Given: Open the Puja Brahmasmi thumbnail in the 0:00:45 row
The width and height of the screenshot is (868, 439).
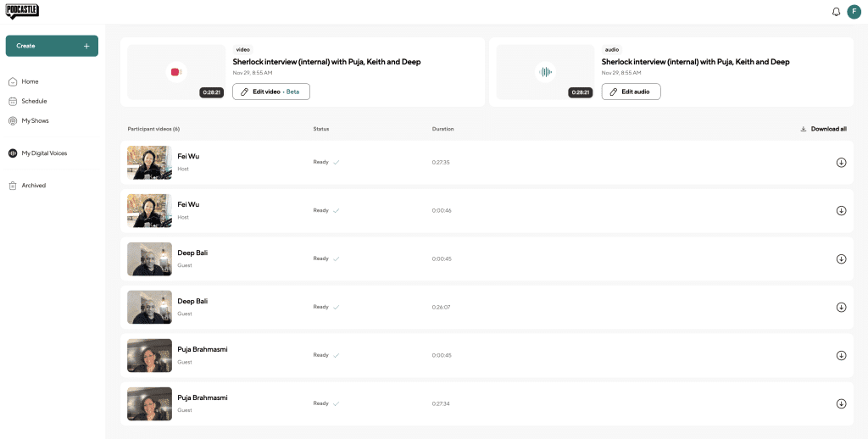Looking at the screenshot, I should 149,355.
